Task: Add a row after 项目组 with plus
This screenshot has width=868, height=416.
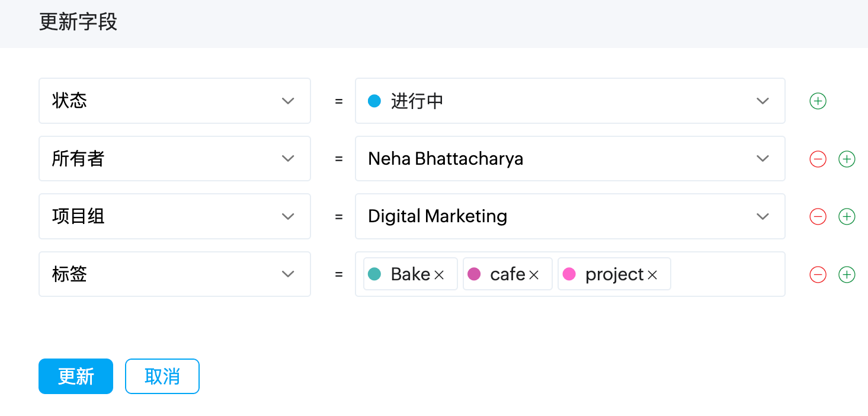Action: pos(847,217)
